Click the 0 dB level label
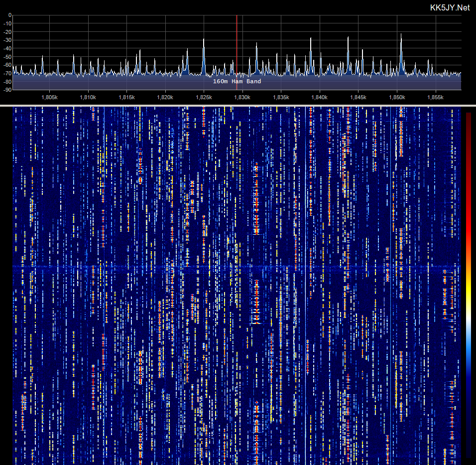The height and width of the screenshot is (465, 476). (x=10, y=15)
